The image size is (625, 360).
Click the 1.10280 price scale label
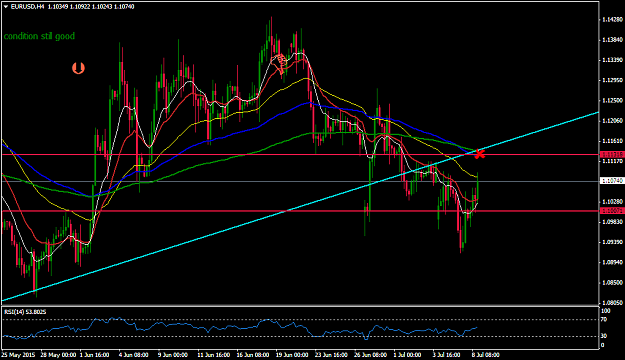(613, 202)
